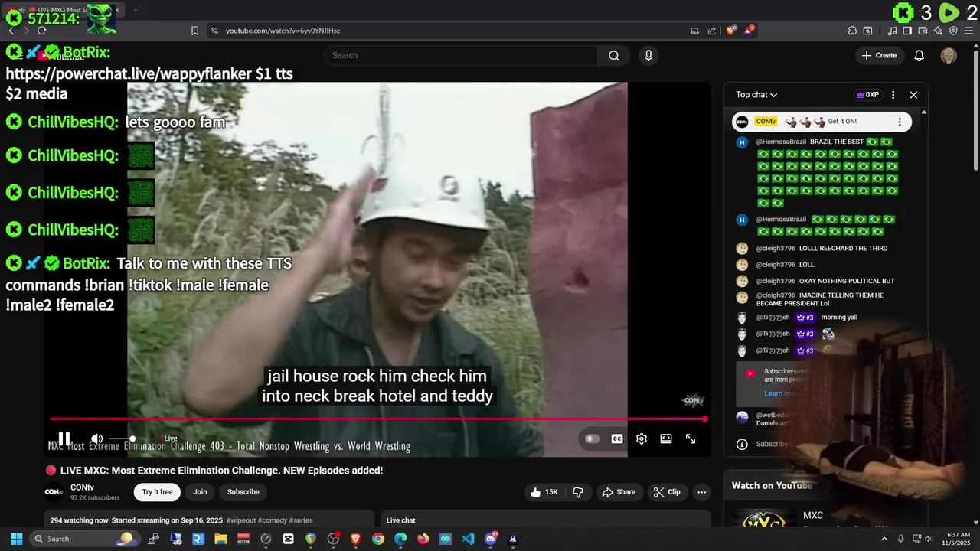Open Visual Studio Code from taskbar
980x551 pixels.
pos(468,539)
